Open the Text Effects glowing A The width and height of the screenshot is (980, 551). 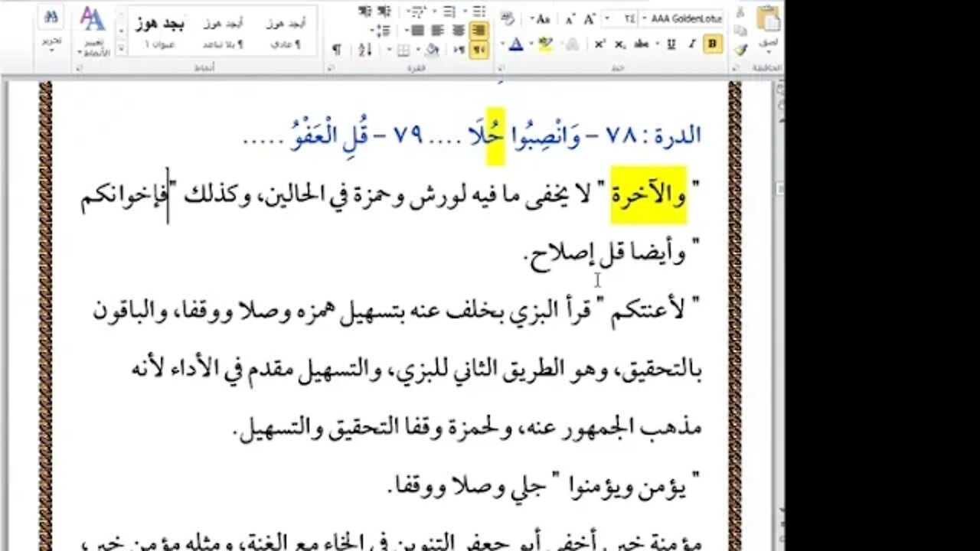[x=571, y=44]
